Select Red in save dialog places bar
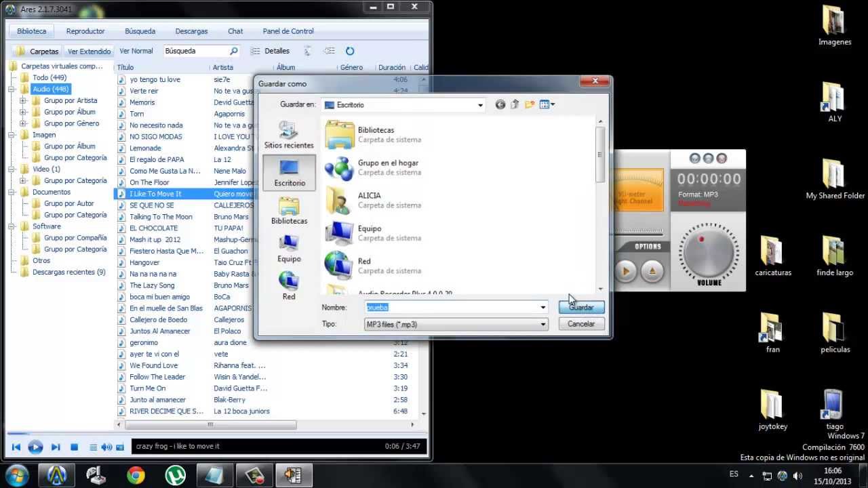868x488 pixels. pos(289,286)
